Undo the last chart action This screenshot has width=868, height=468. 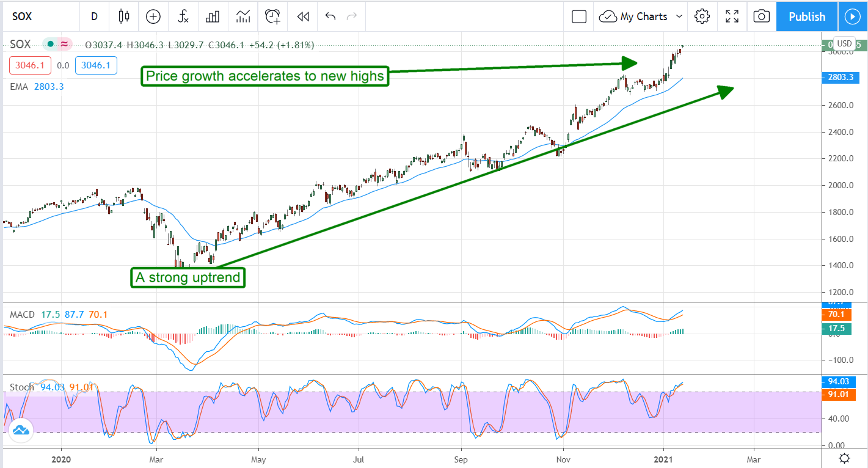(330, 16)
